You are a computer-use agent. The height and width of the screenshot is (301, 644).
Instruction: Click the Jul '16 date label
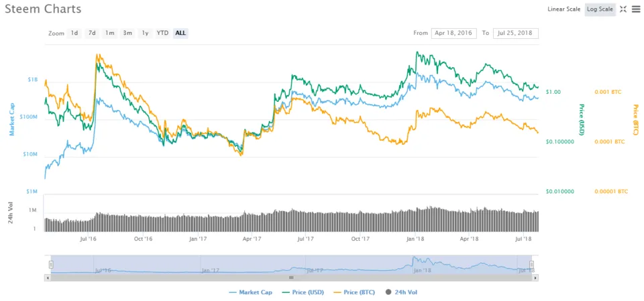pyautogui.click(x=89, y=238)
